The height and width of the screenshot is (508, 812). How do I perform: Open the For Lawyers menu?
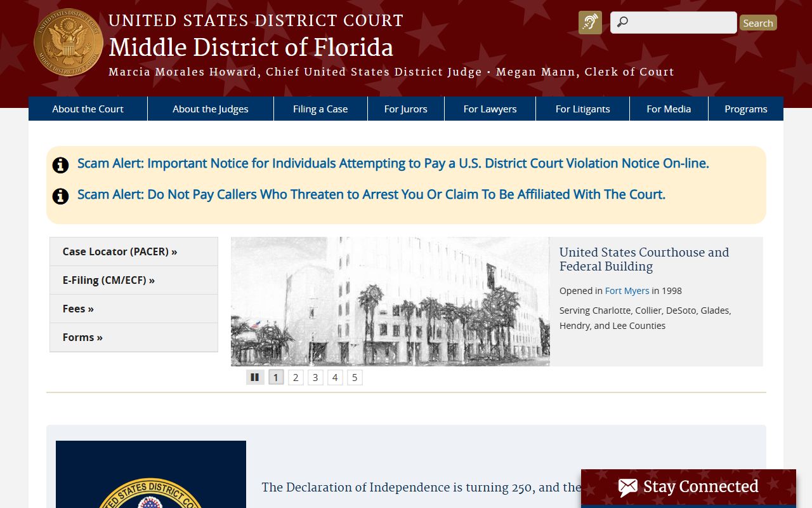pos(490,109)
